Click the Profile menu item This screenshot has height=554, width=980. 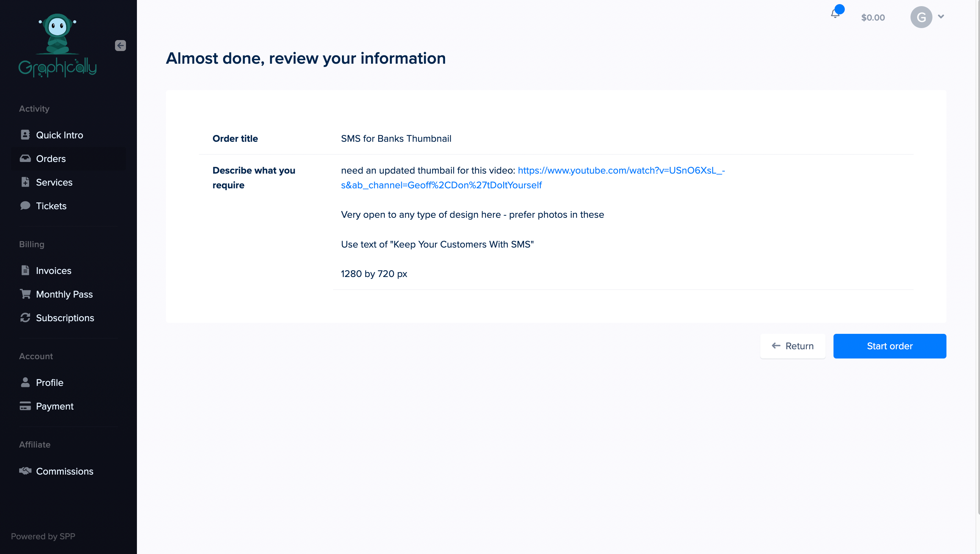click(x=49, y=382)
